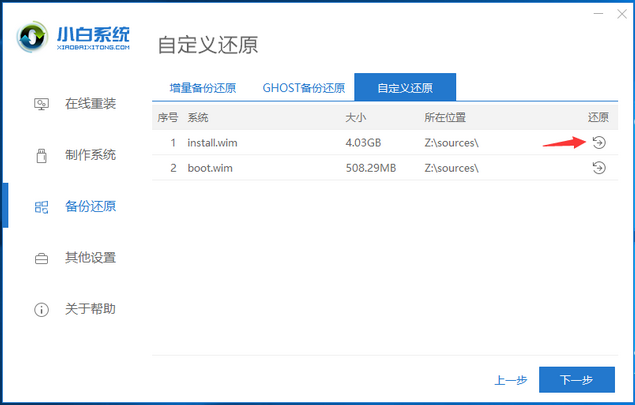Close the 小白系统 window

coord(622,14)
